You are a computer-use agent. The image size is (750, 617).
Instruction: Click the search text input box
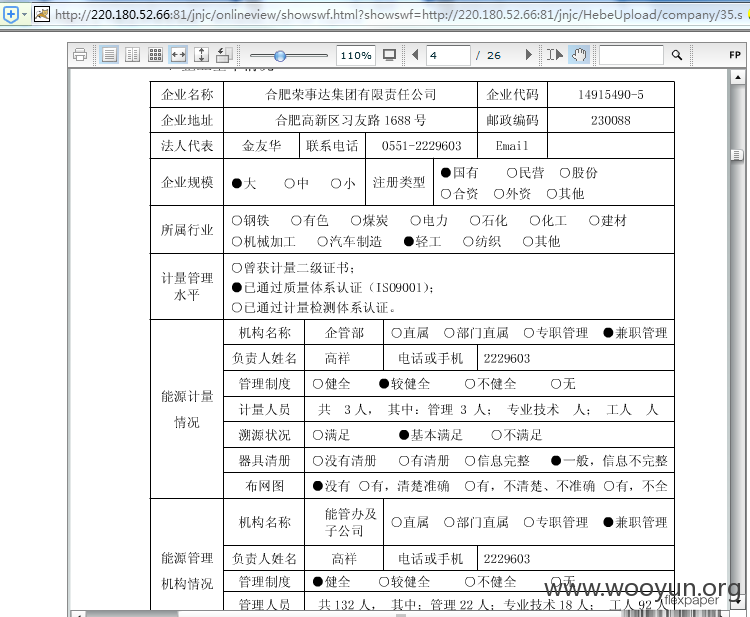click(x=631, y=55)
